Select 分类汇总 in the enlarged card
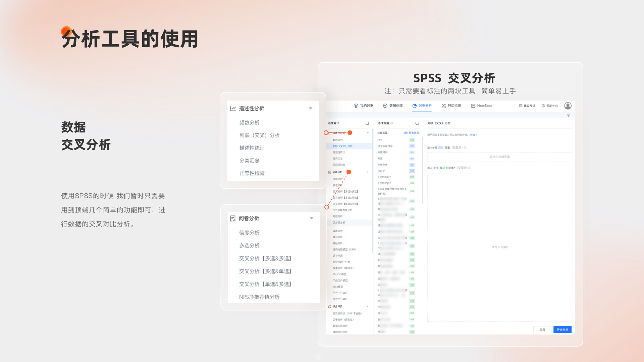Viewport: 644px width, 362px height. [x=249, y=161]
